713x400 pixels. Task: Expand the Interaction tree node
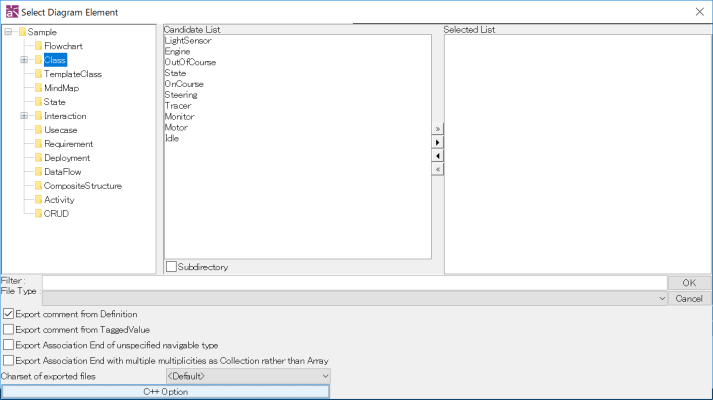click(x=23, y=116)
